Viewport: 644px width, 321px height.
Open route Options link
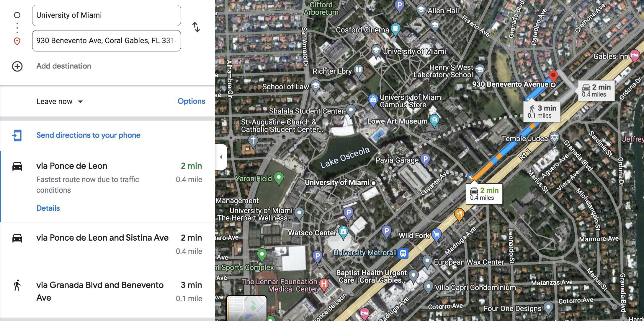191,101
